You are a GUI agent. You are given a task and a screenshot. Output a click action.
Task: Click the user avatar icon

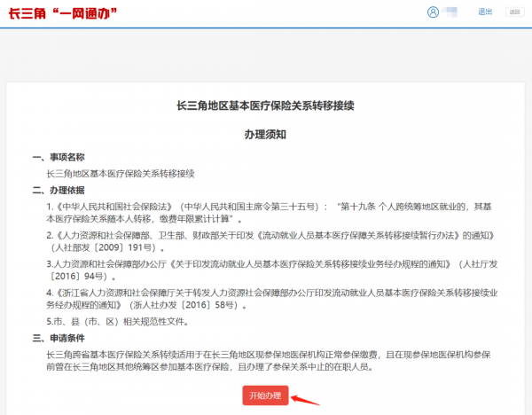433,12
